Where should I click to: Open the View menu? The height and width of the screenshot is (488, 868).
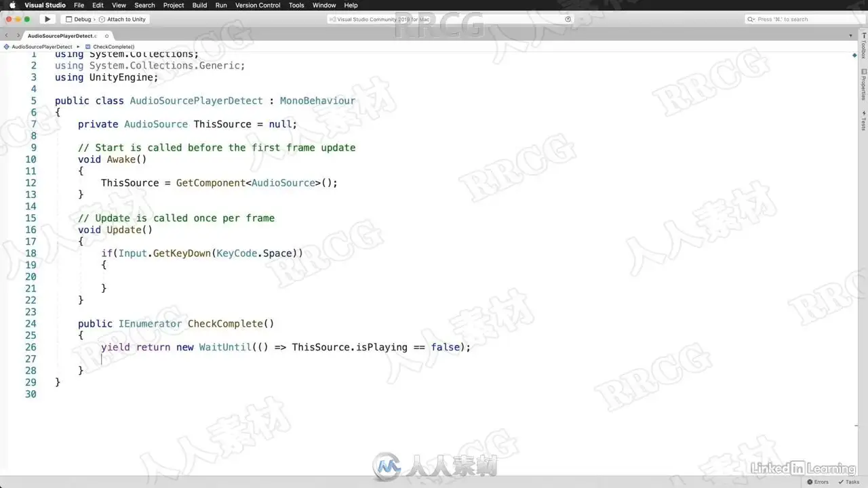pyautogui.click(x=119, y=5)
